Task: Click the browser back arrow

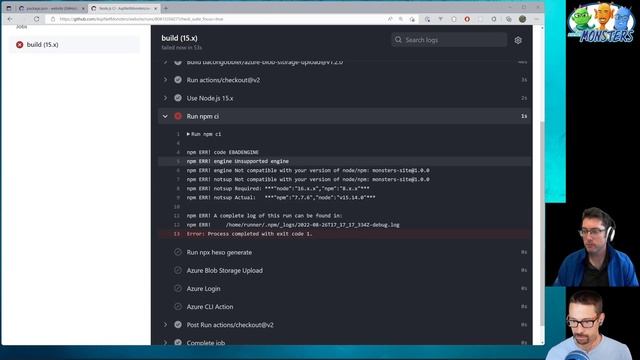Action: coord(10,19)
